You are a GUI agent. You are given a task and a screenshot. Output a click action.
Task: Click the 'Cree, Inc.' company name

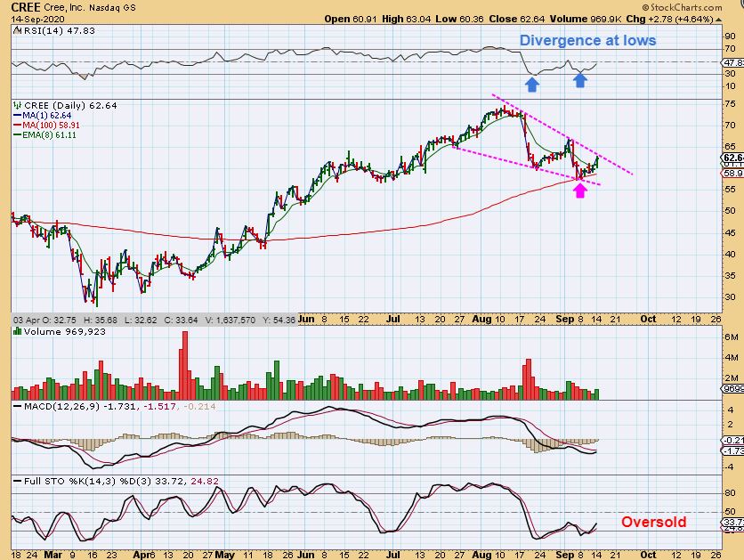64,8
